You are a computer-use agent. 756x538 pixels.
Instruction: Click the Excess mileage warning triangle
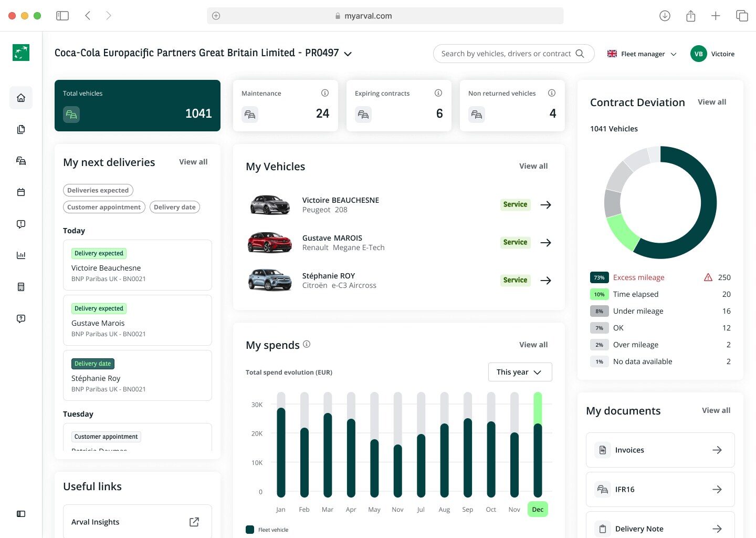coord(708,277)
